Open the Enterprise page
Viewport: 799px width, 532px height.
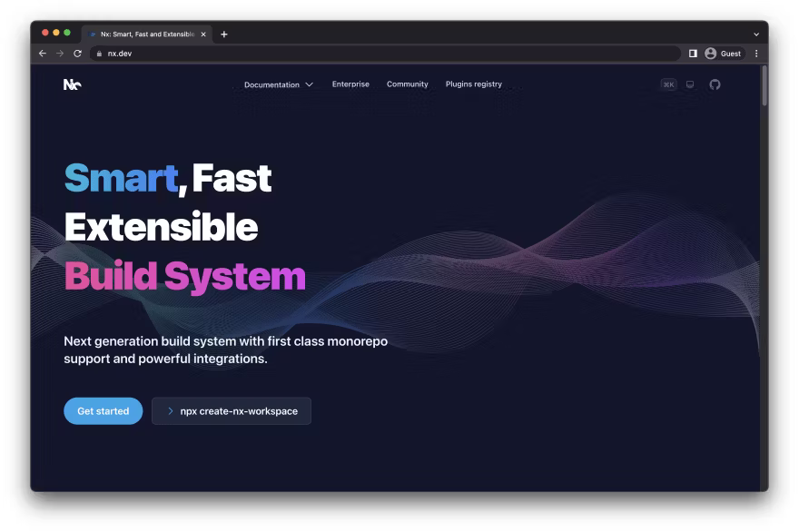click(350, 84)
